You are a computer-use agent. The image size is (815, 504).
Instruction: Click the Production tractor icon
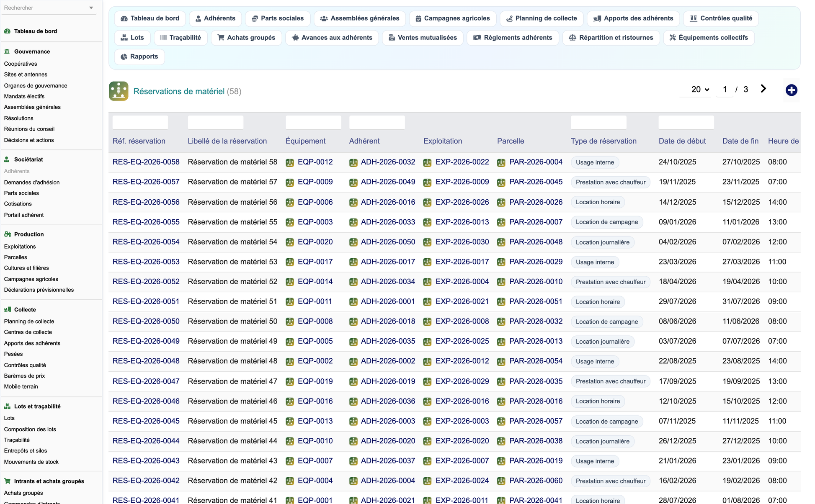[8, 234]
